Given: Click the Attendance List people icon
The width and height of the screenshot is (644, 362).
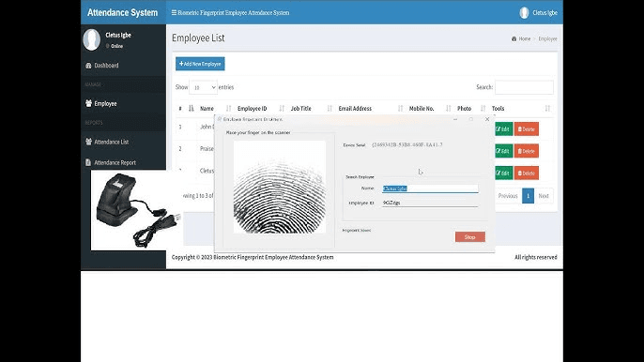Looking at the screenshot, I should point(88,142).
